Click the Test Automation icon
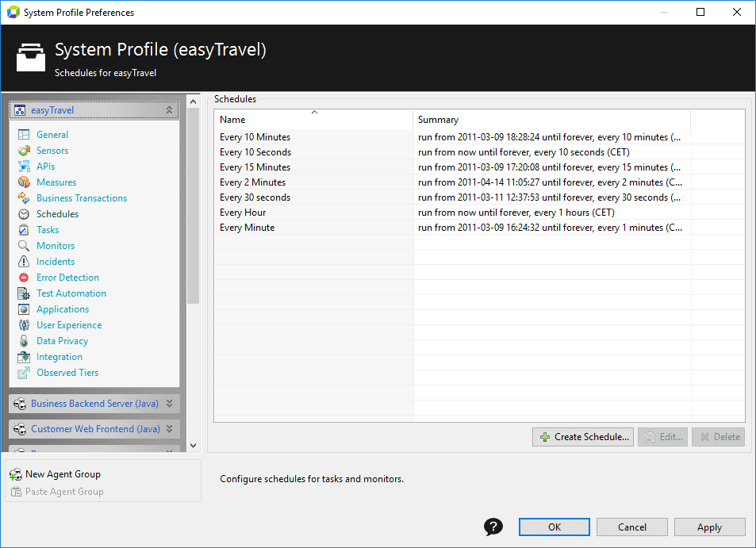This screenshot has width=756, height=548. (24, 293)
